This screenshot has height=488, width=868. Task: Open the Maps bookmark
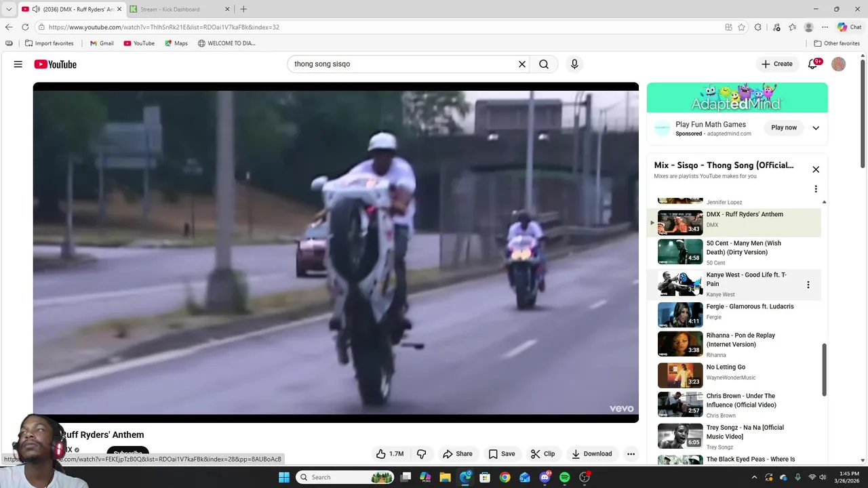pos(176,43)
